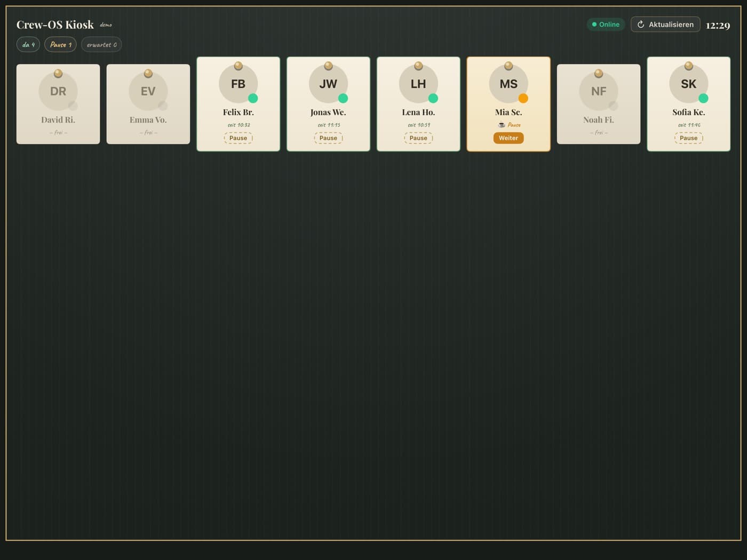
Task: Click the green status dot on Jonas We.
Action: [x=343, y=98]
